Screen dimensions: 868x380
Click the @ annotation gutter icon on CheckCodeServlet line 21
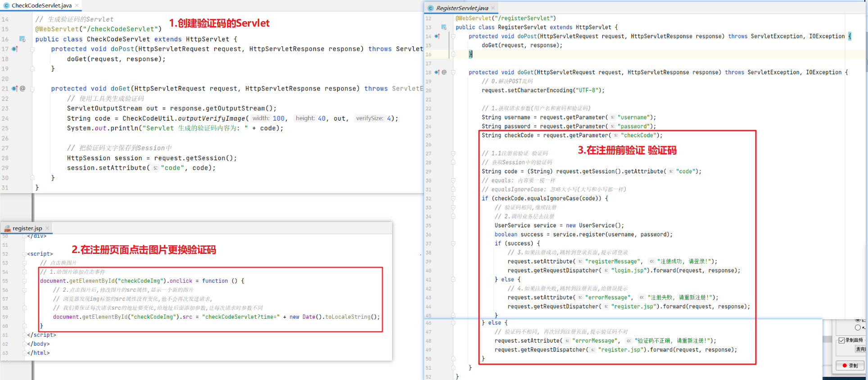point(23,89)
